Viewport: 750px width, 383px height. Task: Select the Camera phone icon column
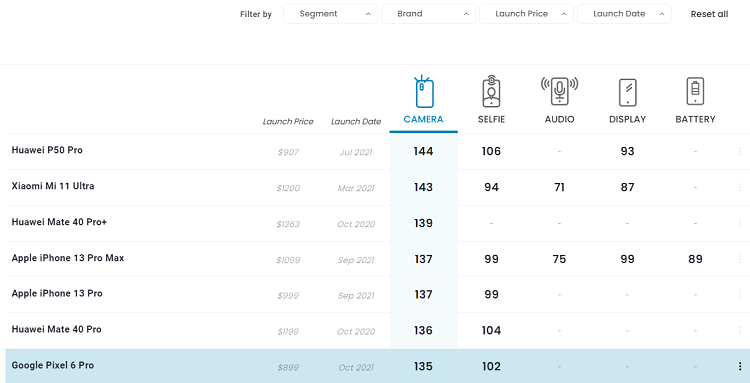point(424,91)
